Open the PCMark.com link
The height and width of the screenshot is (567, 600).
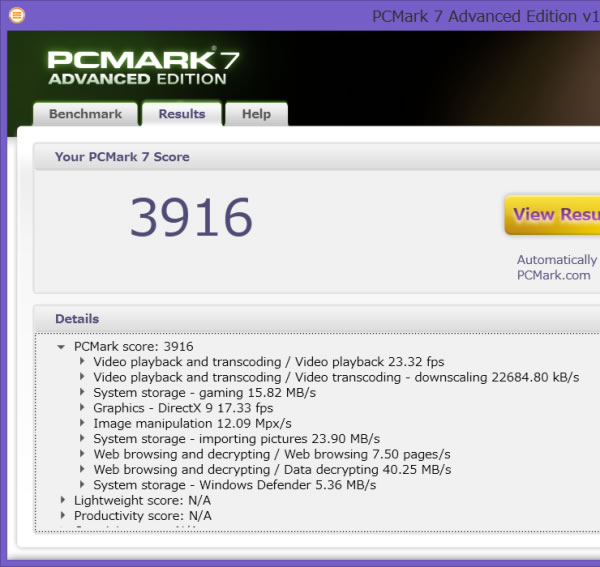[553, 275]
